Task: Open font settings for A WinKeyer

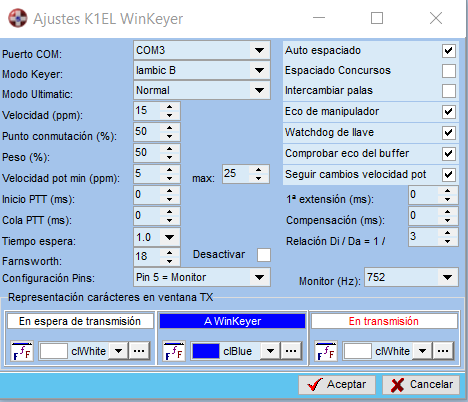Action: [174, 351]
